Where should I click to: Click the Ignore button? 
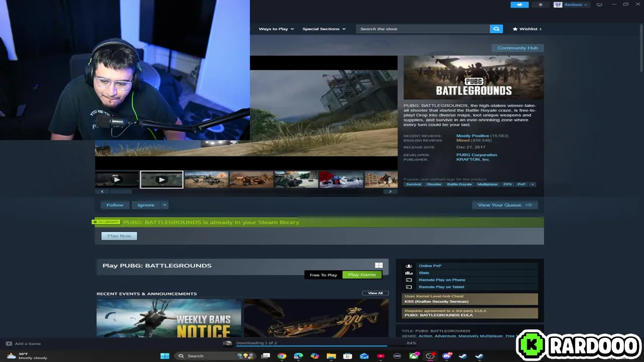(146, 205)
